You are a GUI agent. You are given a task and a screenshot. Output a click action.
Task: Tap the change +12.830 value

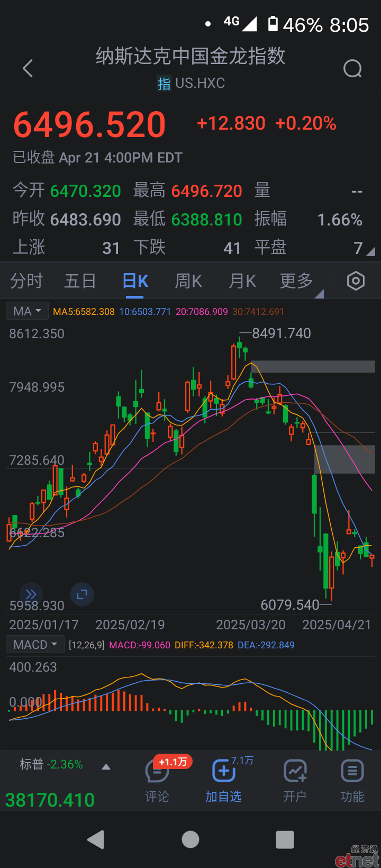tap(231, 123)
